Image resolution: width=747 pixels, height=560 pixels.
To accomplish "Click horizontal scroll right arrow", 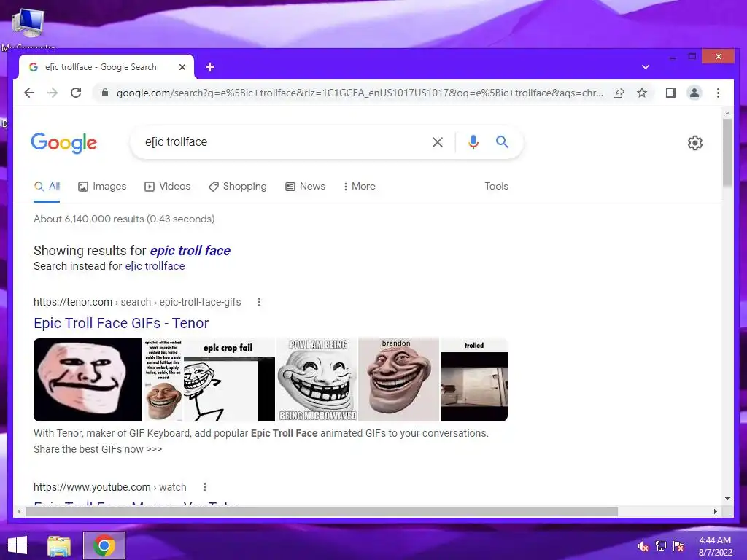I will click(715, 511).
